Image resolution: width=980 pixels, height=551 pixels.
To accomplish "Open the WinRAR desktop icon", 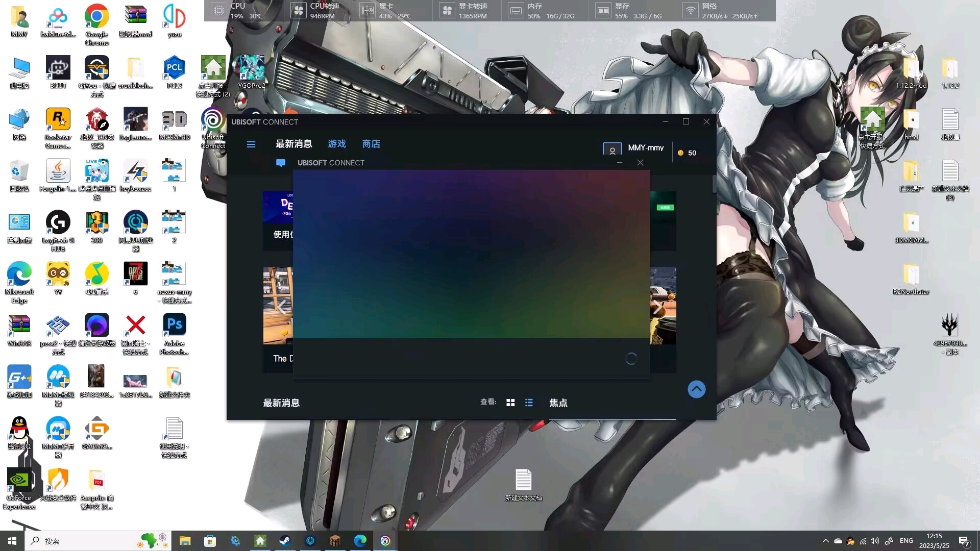I will click(19, 330).
